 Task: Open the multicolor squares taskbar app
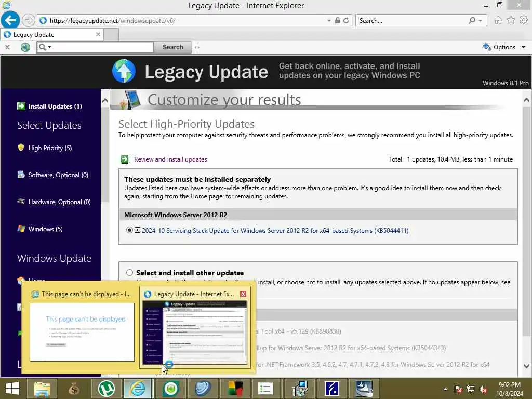pyautogui.click(x=235, y=389)
